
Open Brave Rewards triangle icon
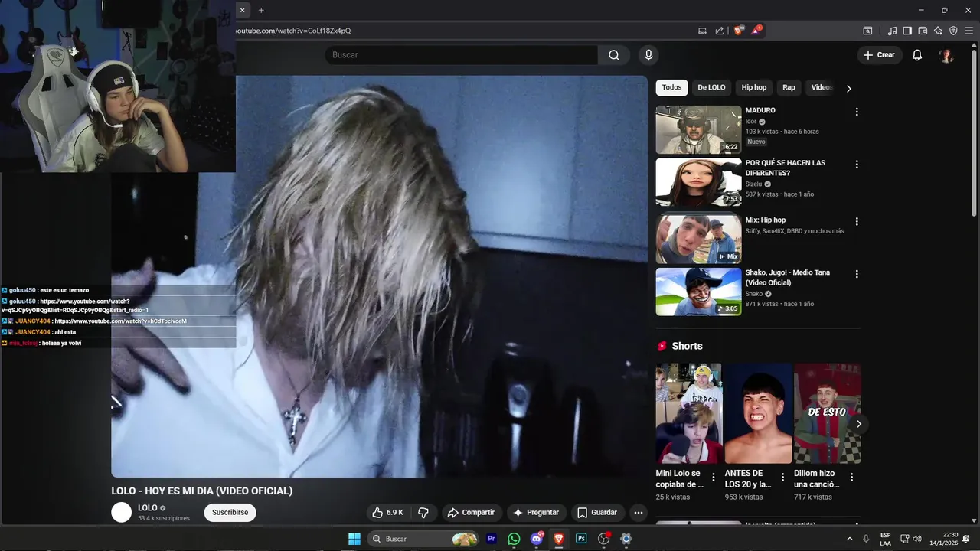point(756,31)
